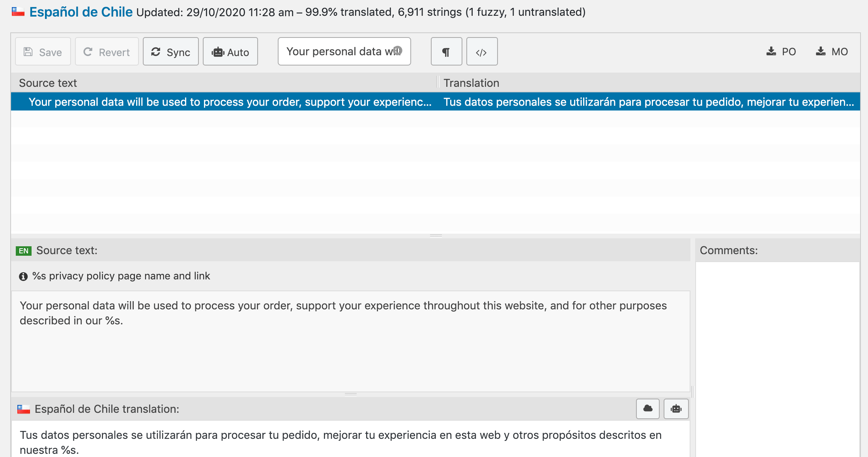This screenshot has height=457, width=868.
Task: Click the cloud suggestion icon
Action: (x=648, y=409)
